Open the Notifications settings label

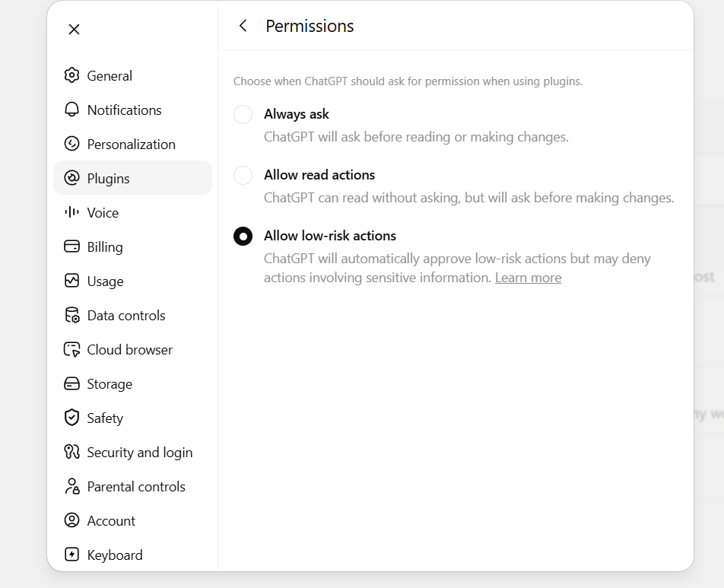pos(124,110)
